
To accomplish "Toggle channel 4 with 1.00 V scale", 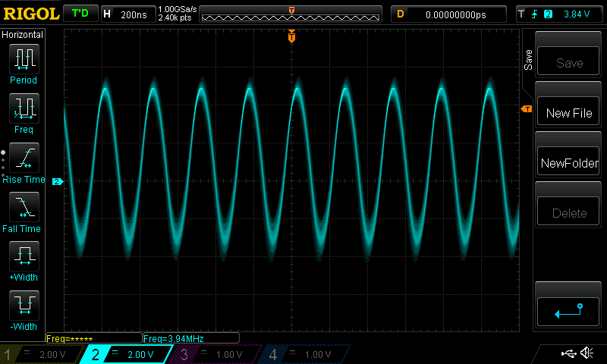I will (x=304, y=354).
